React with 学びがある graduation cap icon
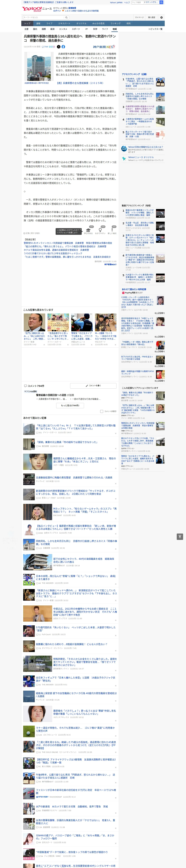Image resolution: width=186 pixels, height=868 pixels. point(89,230)
